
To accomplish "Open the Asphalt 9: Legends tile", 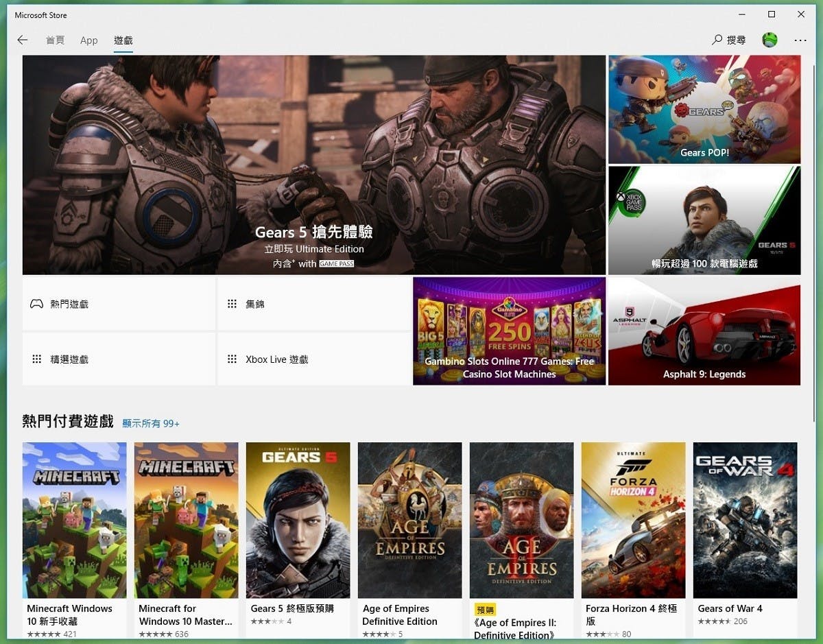I will tap(704, 331).
